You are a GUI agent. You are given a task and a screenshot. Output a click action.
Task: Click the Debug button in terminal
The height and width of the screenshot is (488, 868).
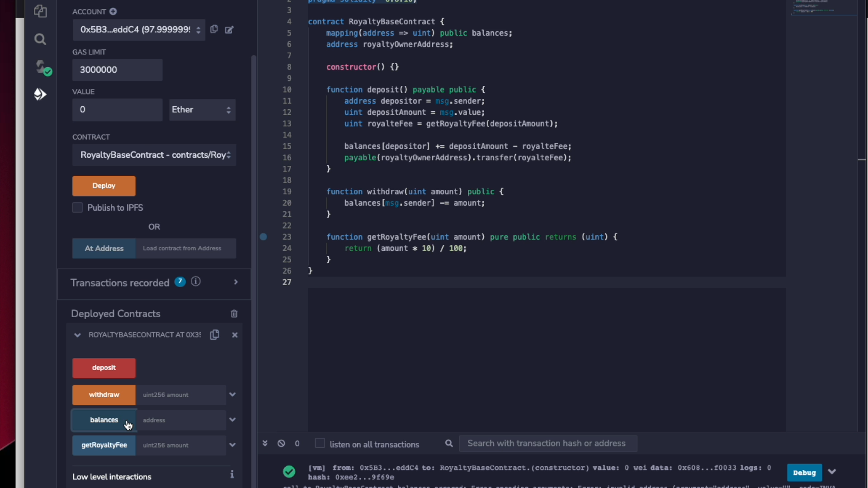click(x=804, y=473)
